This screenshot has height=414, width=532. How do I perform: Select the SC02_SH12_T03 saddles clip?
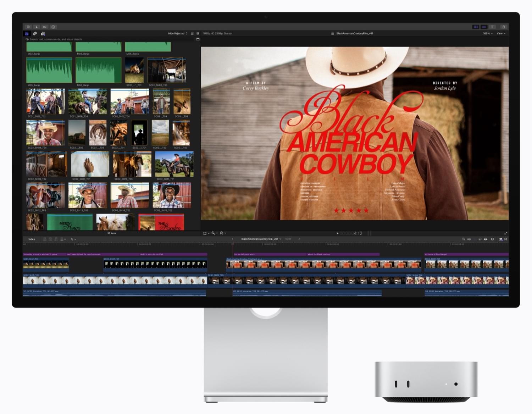45,195
